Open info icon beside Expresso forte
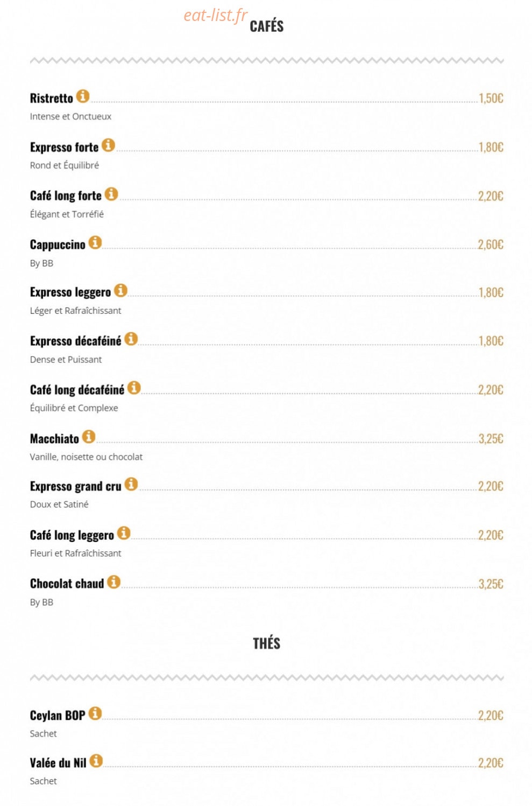Screen dimensions: 532x806 [109, 145]
